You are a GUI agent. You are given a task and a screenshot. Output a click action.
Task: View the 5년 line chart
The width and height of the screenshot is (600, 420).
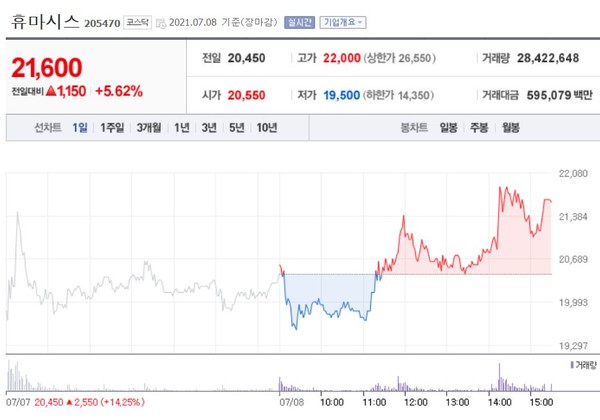(x=236, y=127)
